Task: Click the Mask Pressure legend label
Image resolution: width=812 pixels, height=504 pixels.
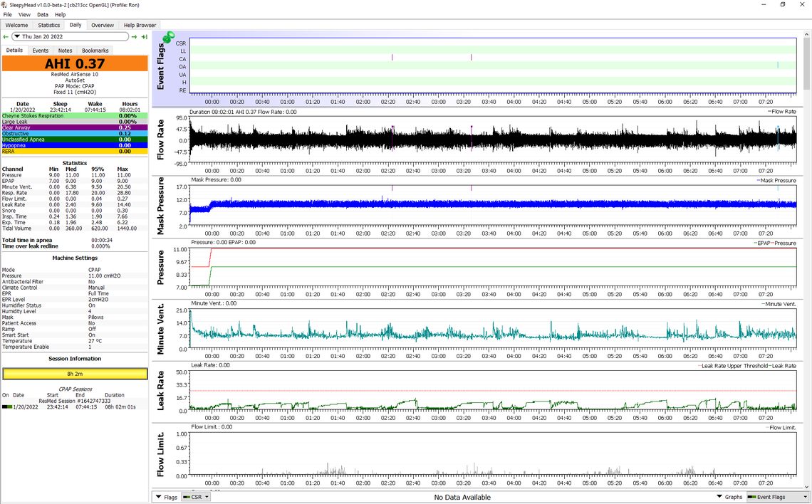Action: (x=776, y=181)
